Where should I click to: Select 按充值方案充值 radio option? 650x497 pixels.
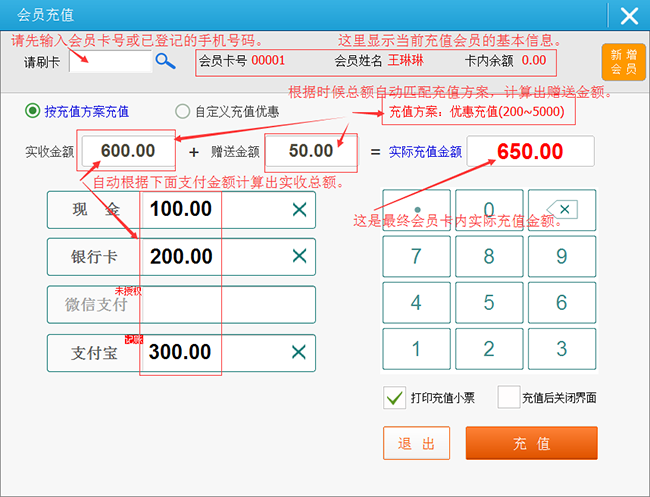coord(33,111)
